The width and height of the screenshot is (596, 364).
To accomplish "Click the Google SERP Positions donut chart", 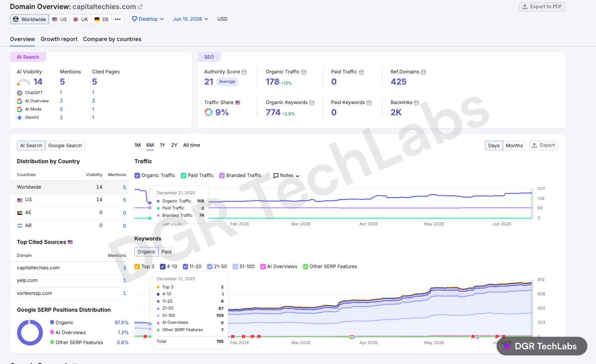I will point(30,332).
